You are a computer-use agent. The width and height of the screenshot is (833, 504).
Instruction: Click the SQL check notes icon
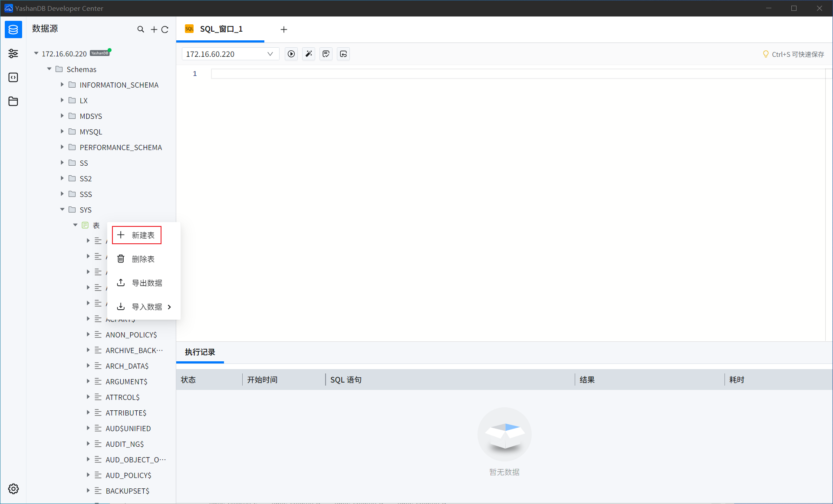326,54
